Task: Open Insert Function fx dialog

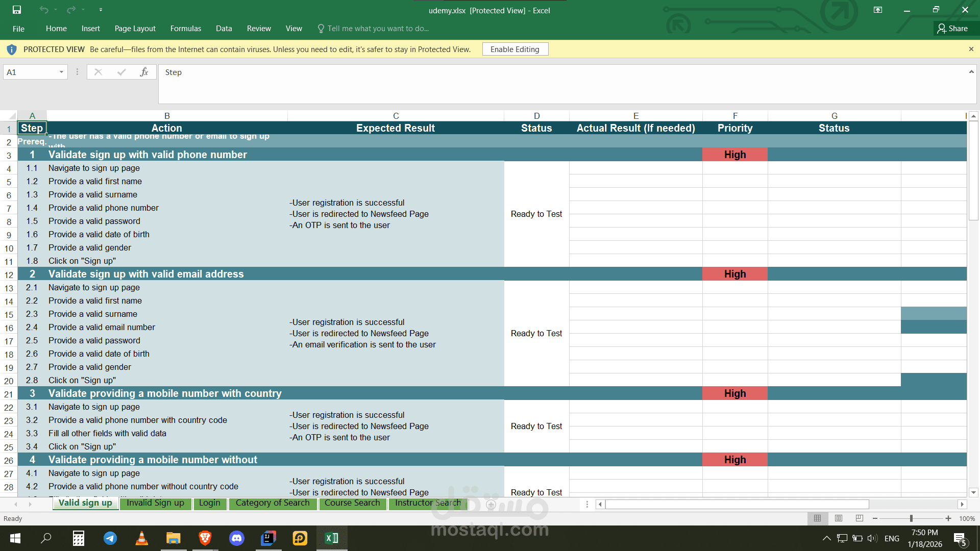Action: [144, 72]
